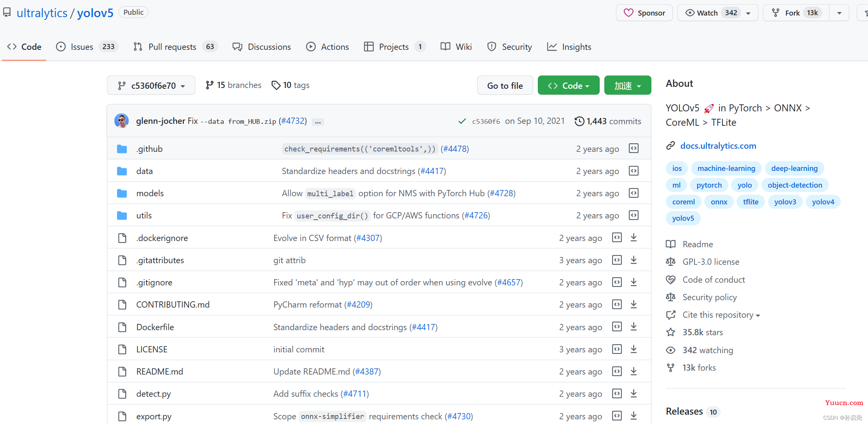868x424 pixels.
Task: Switch to the Code tab
Action: point(24,47)
